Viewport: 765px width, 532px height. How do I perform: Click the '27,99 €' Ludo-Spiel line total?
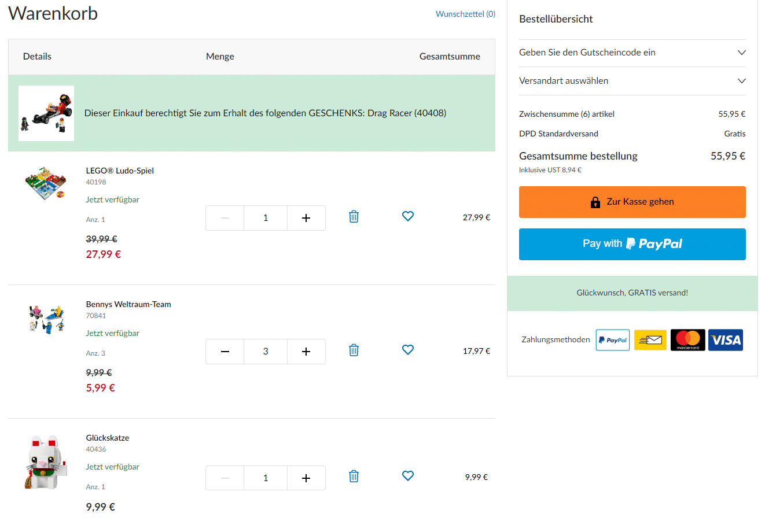(x=476, y=217)
